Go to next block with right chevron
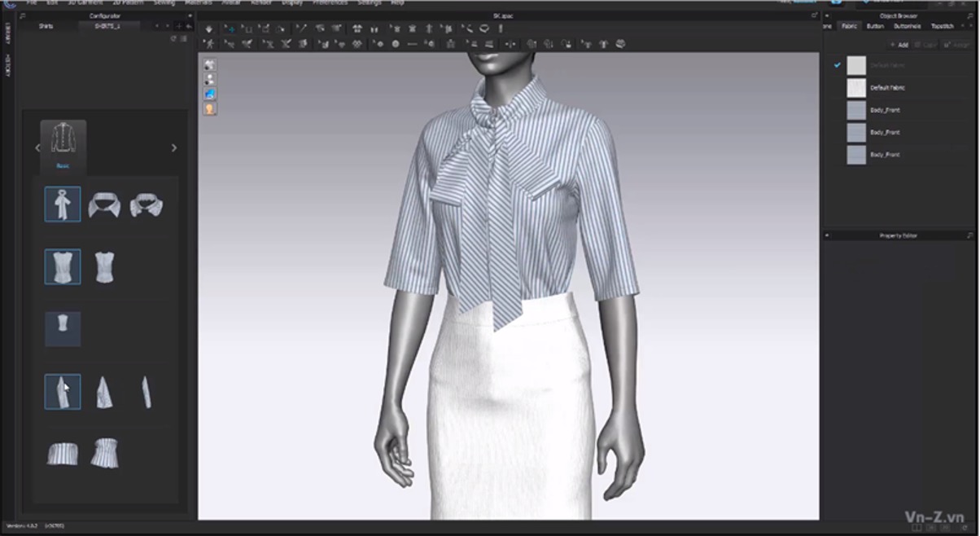Image resolution: width=980 pixels, height=536 pixels. (x=173, y=147)
